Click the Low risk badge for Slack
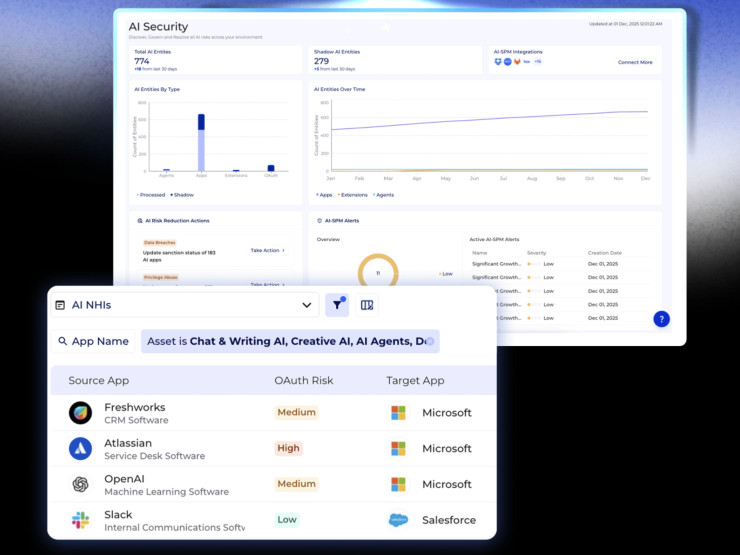 coord(286,520)
